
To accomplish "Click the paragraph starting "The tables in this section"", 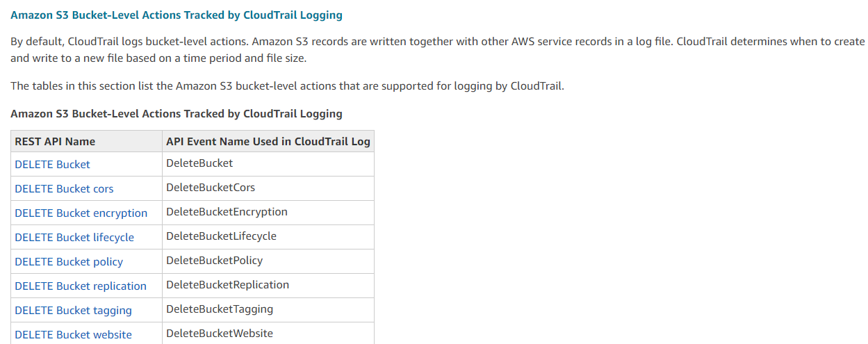I will tap(287, 87).
